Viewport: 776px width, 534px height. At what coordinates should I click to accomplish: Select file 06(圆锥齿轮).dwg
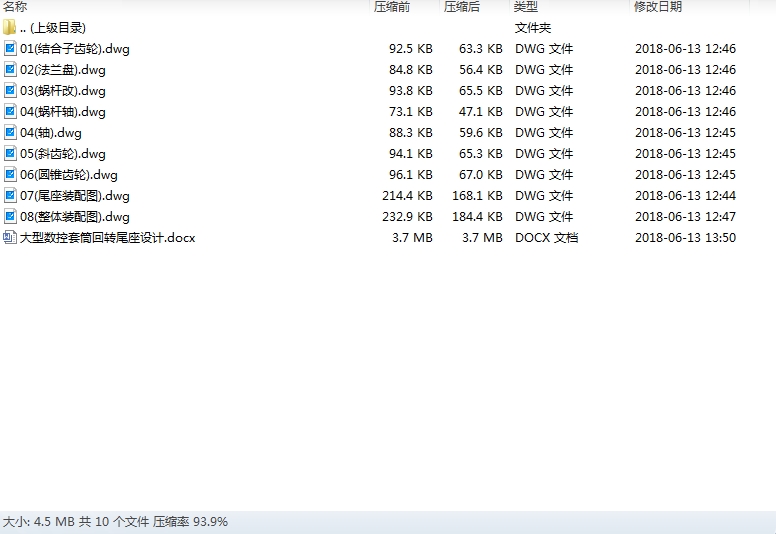[69, 175]
